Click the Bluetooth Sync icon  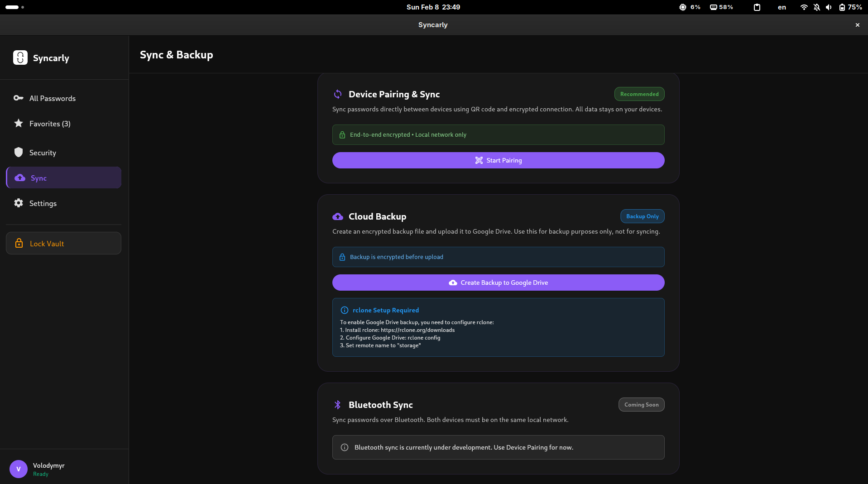click(x=337, y=405)
